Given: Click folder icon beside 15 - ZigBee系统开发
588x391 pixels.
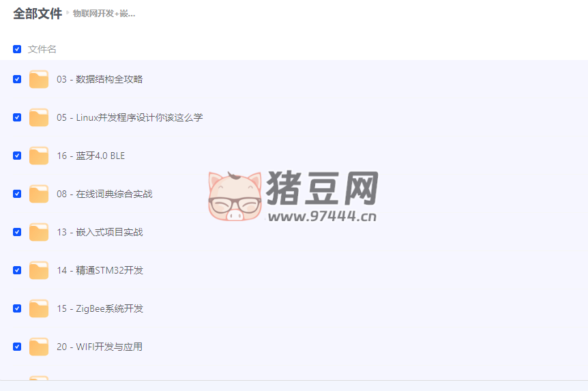Looking at the screenshot, I should click(x=39, y=308).
